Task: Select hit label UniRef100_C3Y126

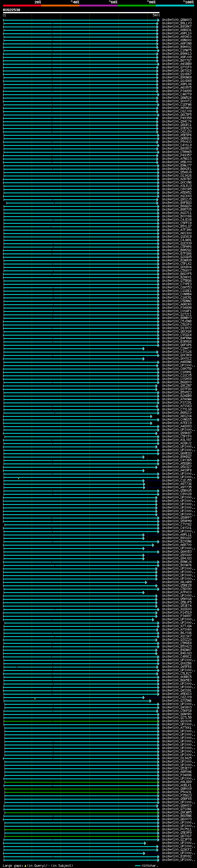Action: (x=177, y=352)
